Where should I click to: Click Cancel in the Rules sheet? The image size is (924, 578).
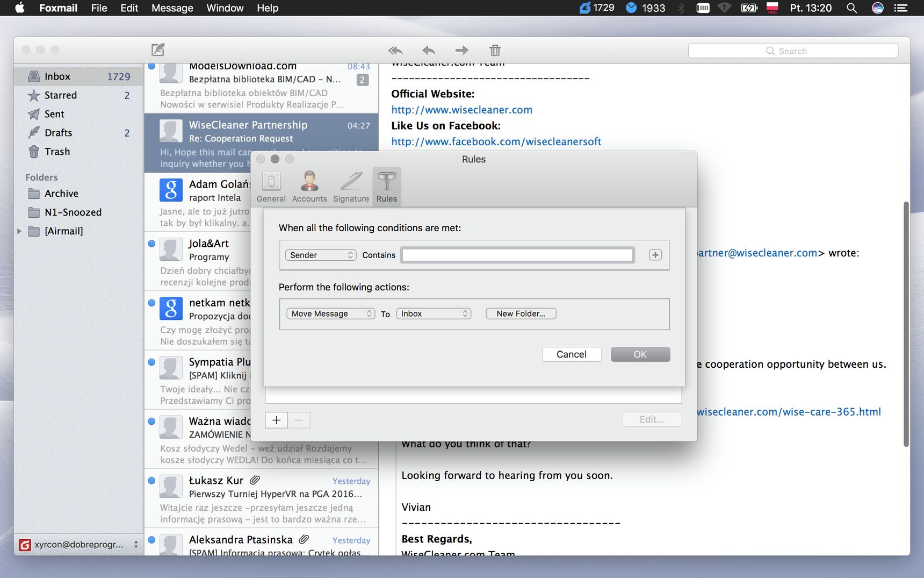(x=572, y=354)
